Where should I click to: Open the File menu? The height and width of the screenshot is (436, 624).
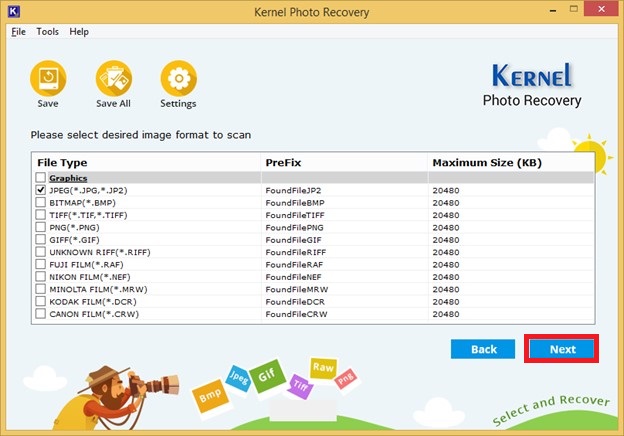[18, 32]
